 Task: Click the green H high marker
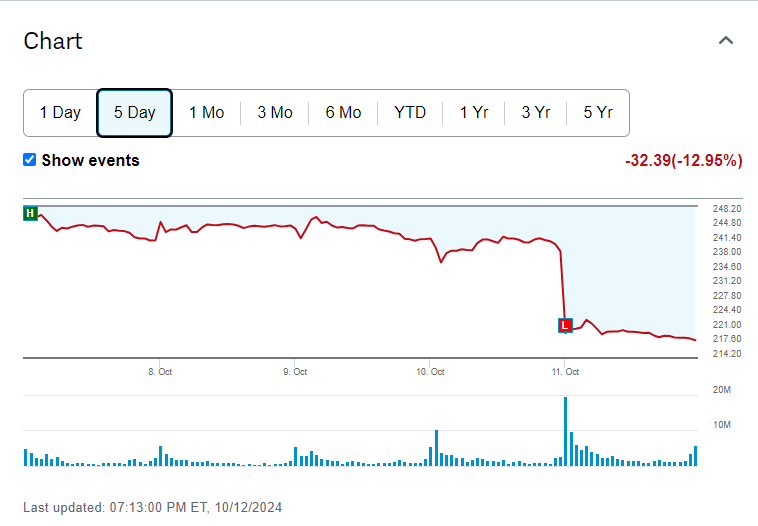click(30, 213)
